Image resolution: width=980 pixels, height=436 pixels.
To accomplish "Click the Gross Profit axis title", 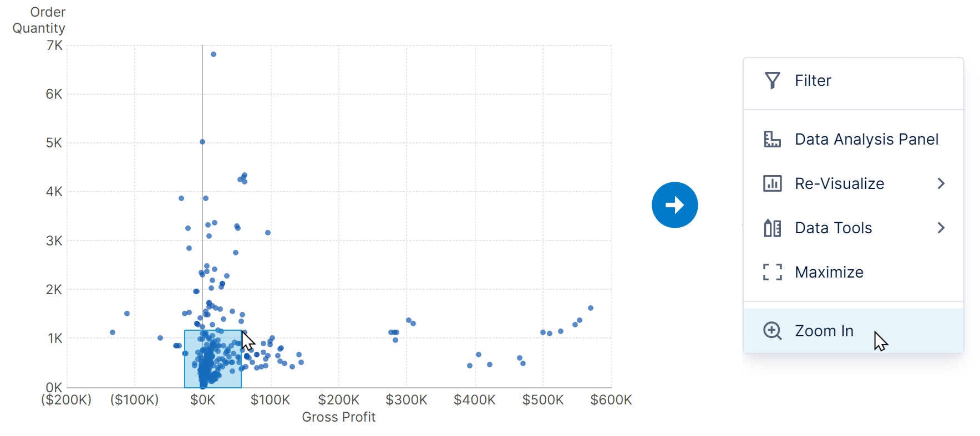I will click(x=338, y=417).
